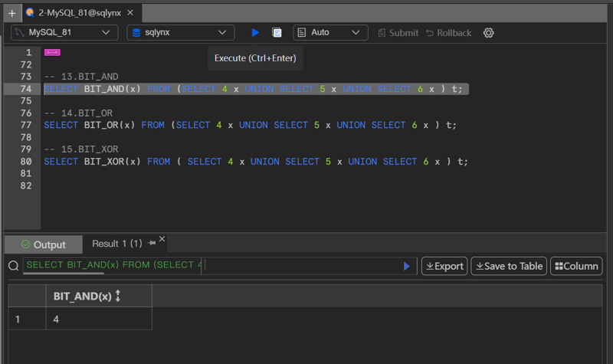The image size is (613, 364).
Task: Run the query with Execute play icon
Action: pos(255,32)
